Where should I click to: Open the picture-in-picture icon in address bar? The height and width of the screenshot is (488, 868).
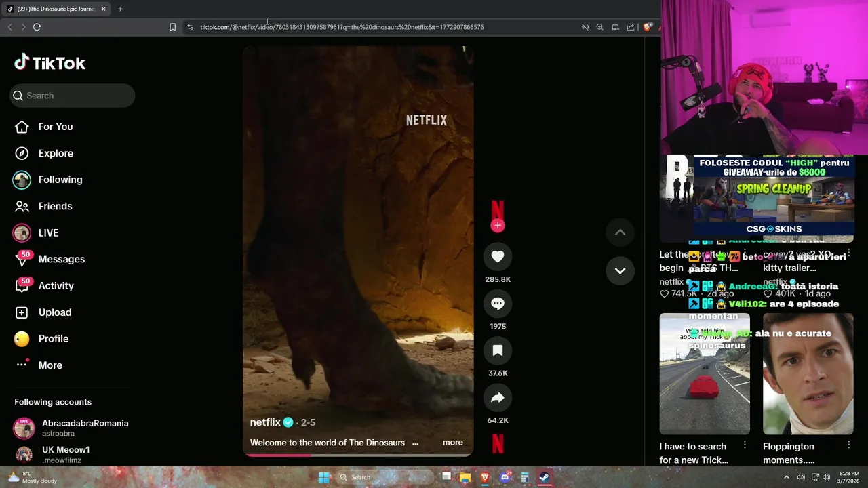click(x=615, y=27)
